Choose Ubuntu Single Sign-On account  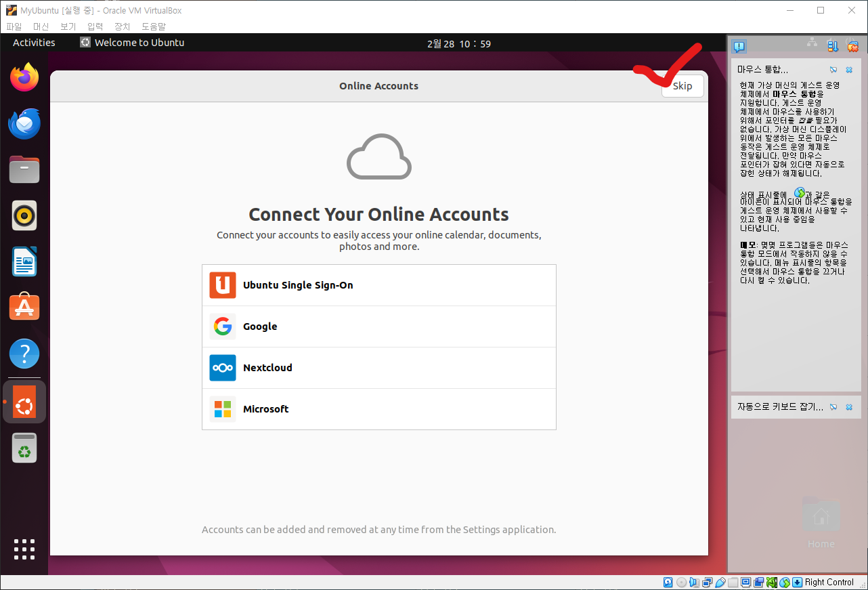click(x=379, y=285)
